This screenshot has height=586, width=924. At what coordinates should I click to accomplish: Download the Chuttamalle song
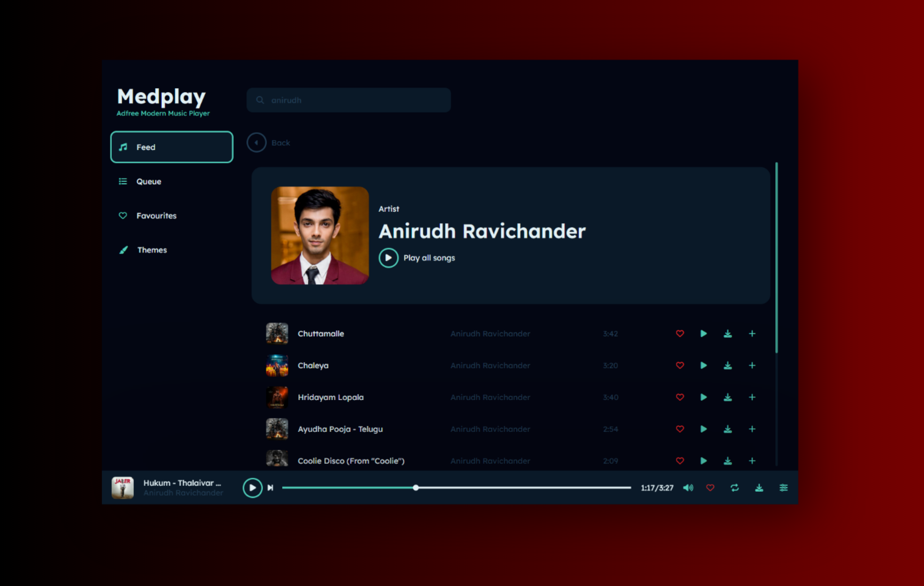(x=727, y=334)
